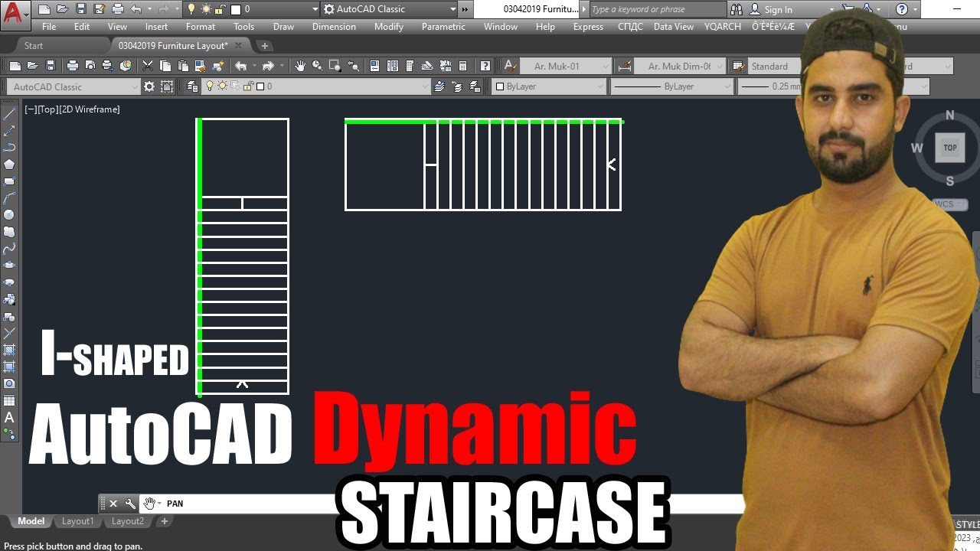980x551 pixels.
Task: Open the Properties palette icon
Action: click(374, 67)
